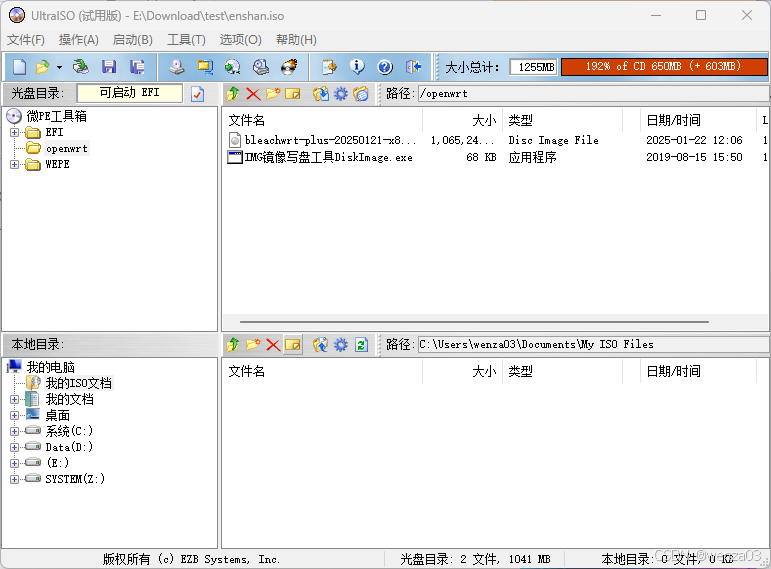Select 我的电脑 in local tree
Screen dimensions: 771x569
coord(50,367)
